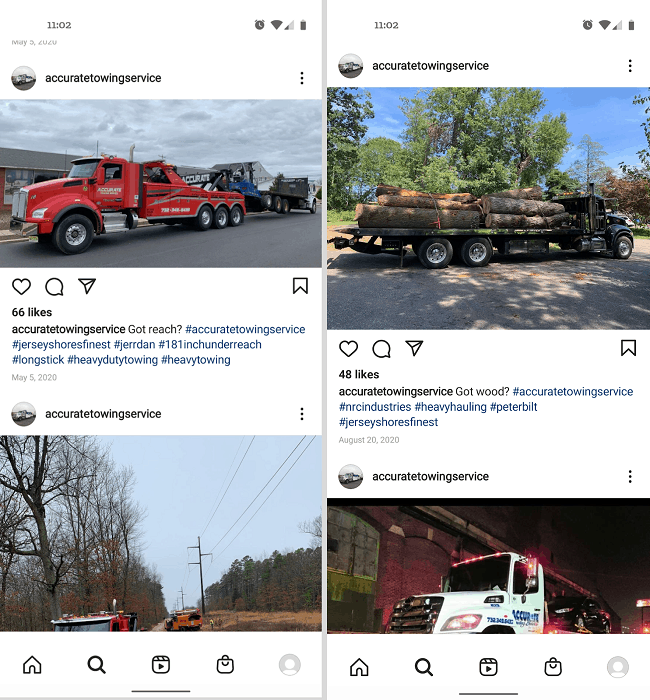
Task: View the 66 likes list
Action: click(x=32, y=312)
